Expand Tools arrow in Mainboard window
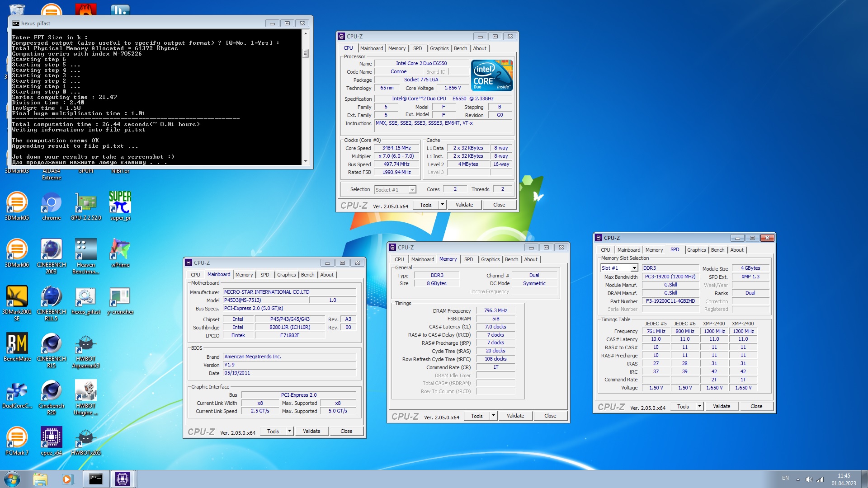 [289, 431]
